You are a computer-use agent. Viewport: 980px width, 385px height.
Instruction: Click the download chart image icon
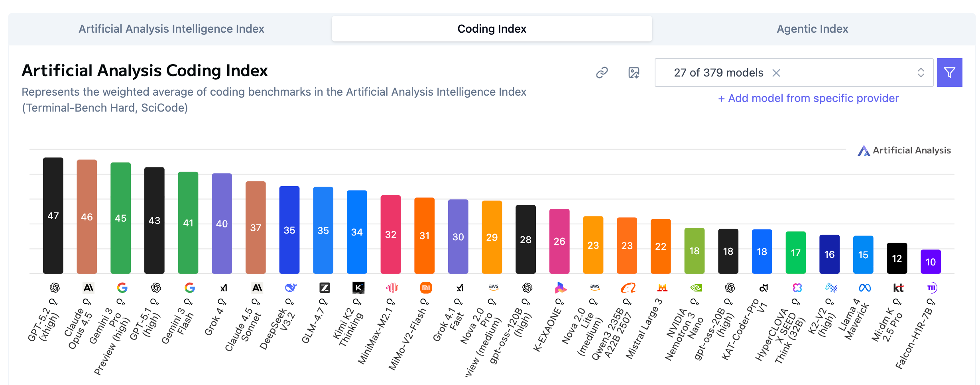click(x=634, y=73)
